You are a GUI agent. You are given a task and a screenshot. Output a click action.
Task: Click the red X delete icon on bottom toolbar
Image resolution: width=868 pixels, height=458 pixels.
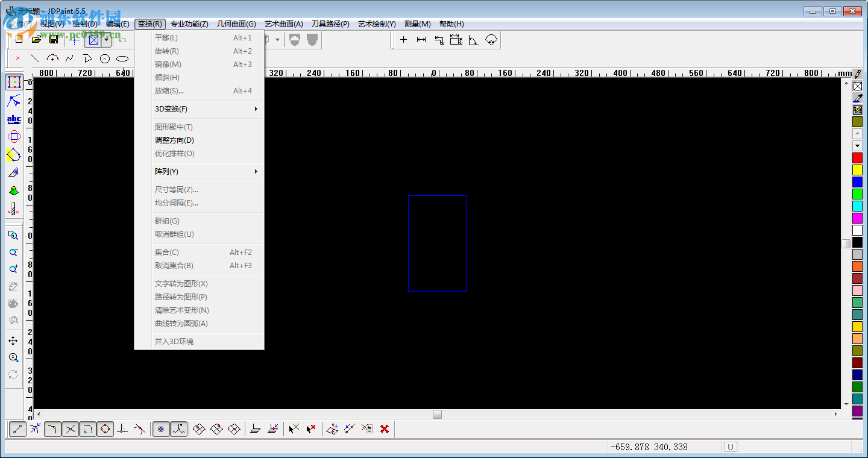point(384,428)
